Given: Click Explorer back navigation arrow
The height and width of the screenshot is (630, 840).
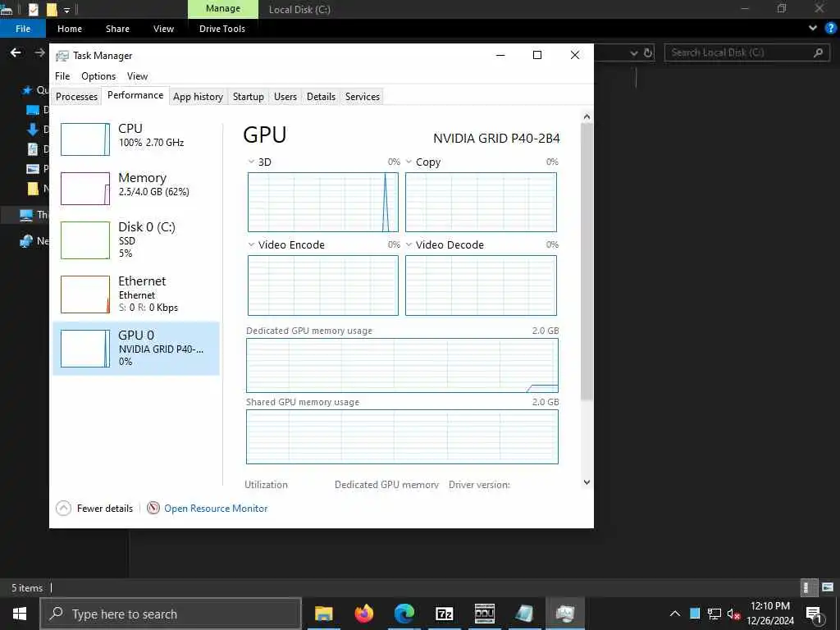Looking at the screenshot, I should (16, 52).
